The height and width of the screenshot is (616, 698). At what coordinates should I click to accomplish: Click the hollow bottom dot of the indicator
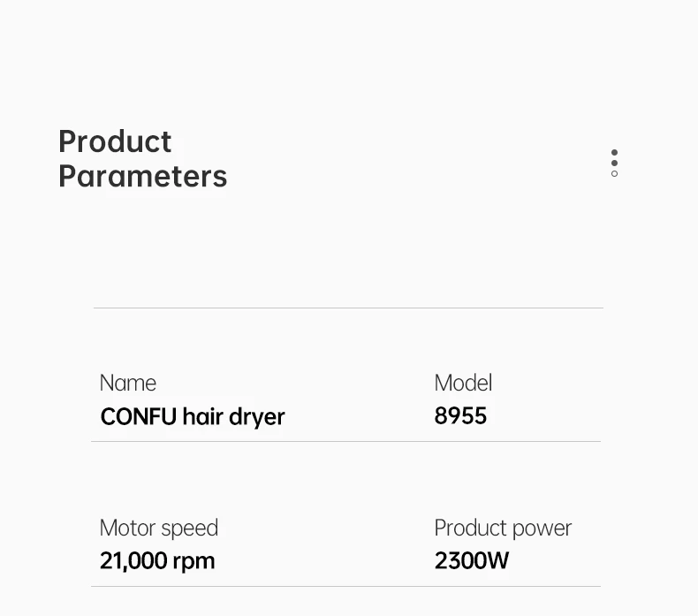pyautogui.click(x=614, y=174)
